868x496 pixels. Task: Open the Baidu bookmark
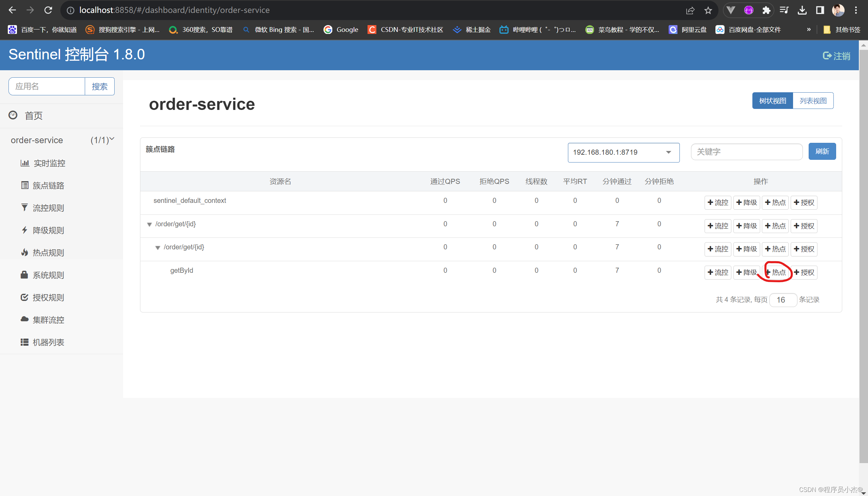42,30
